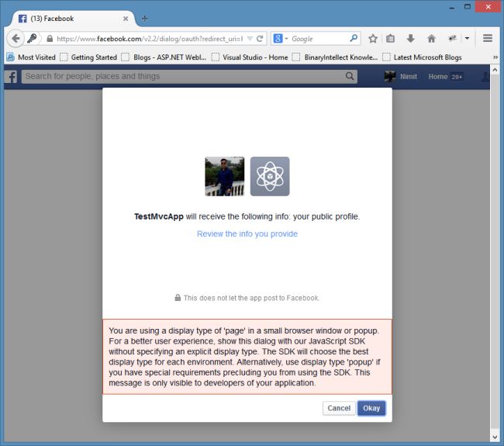
Task: Click the Facebook search magnifier icon
Action: click(x=350, y=76)
